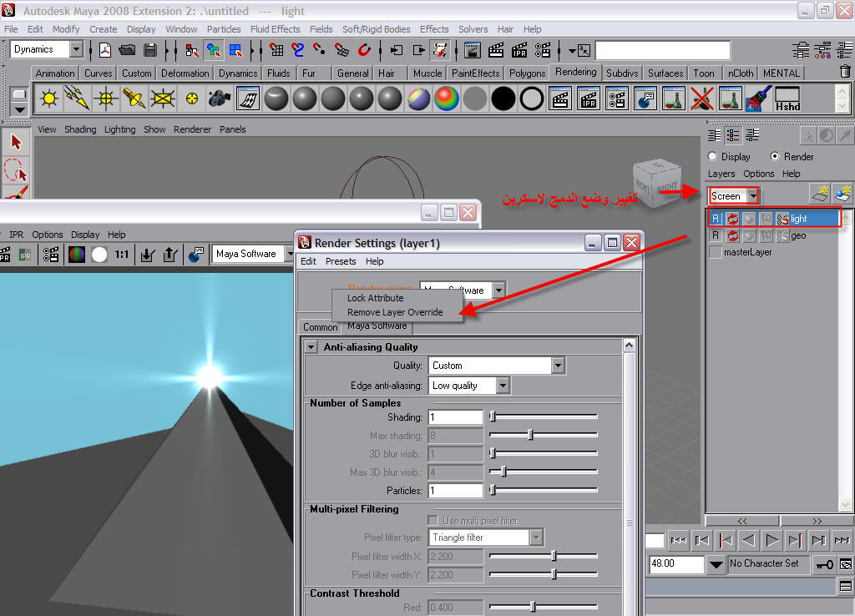The width and height of the screenshot is (855, 616).
Task: Open the character set dropdown arrow
Action: click(716, 565)
